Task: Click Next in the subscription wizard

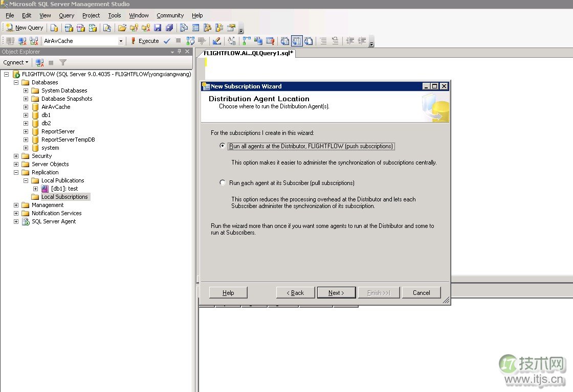Action: (x=336, y=293)
